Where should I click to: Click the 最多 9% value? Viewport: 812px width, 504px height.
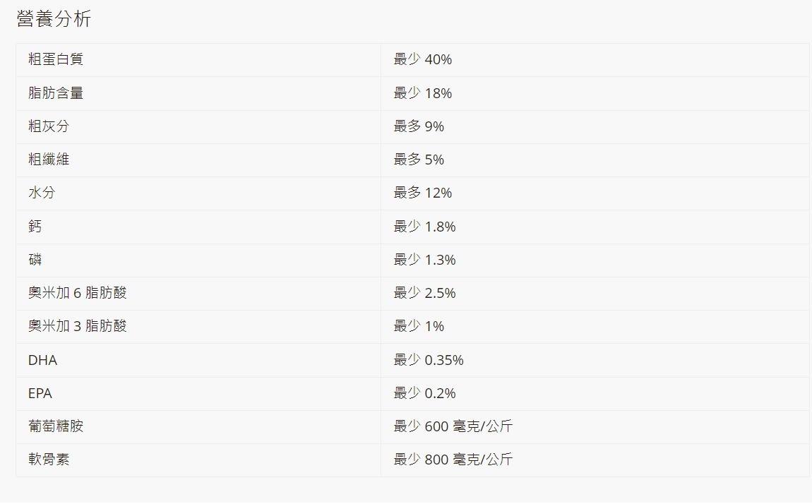click(x=419, y=126)
